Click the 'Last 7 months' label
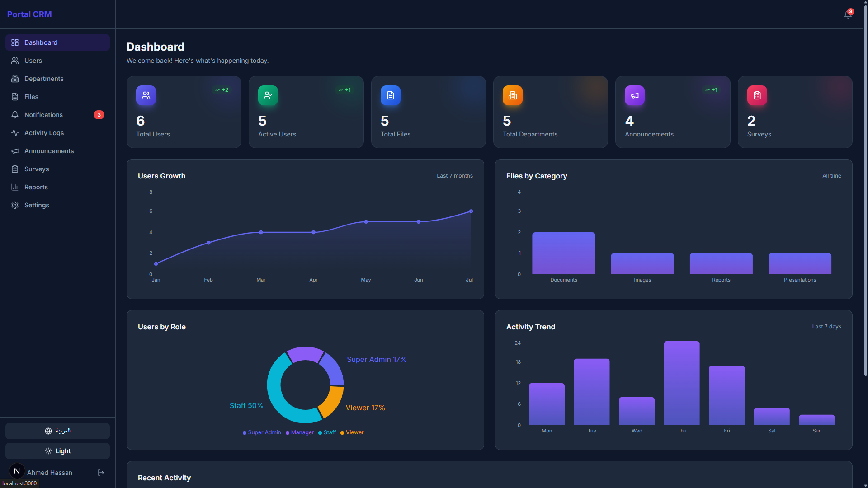This screenshot has width=868, height=488. pos(455,176)
